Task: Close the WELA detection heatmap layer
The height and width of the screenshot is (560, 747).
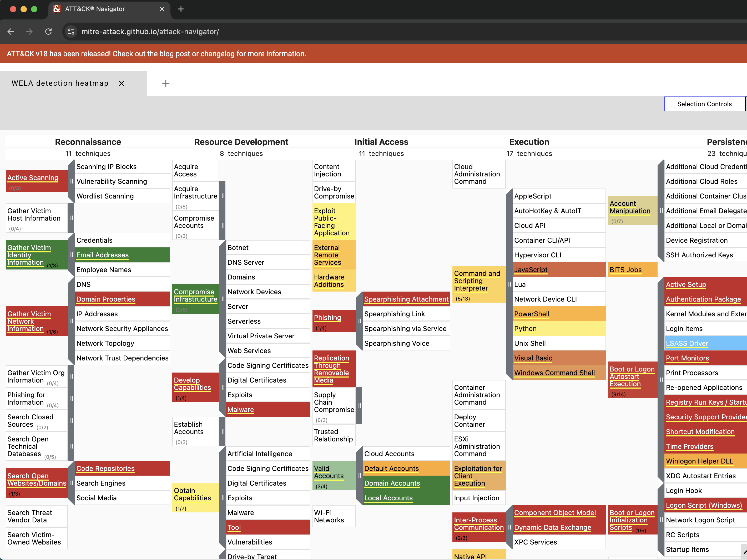Action: point(122,83)
